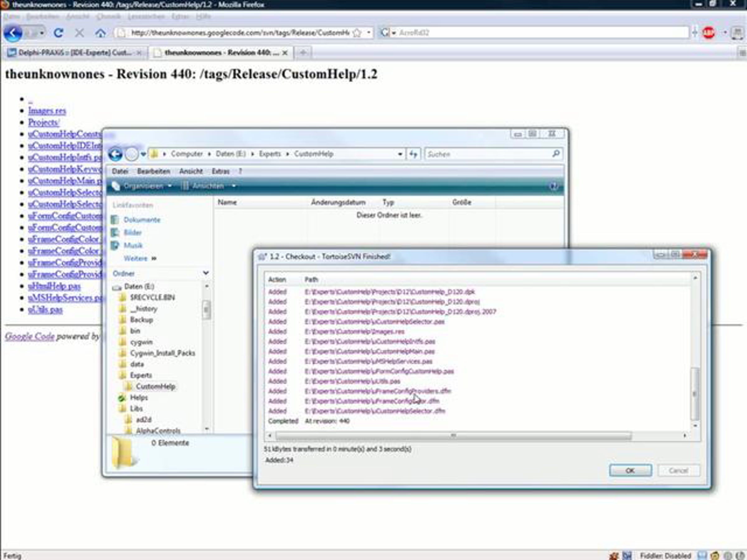Click OK in the TortoiseSVN checkout dialog
The height and width of the screenshot is (560, 747).
tap(631, 470)
